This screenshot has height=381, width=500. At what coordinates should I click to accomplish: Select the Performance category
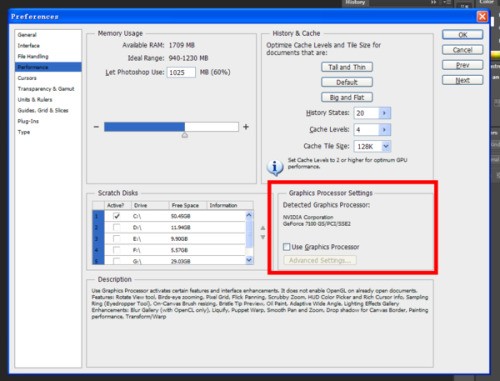pos(48,67)
